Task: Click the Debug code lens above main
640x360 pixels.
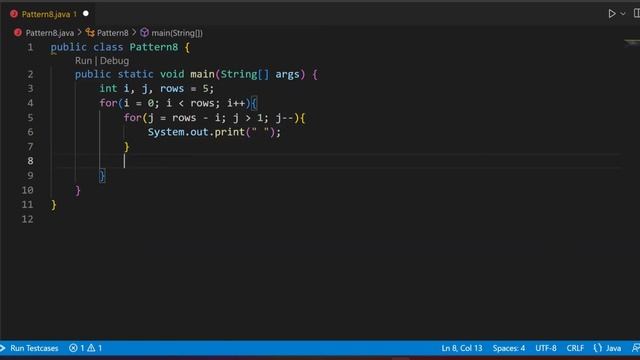Action: [114, 61]
